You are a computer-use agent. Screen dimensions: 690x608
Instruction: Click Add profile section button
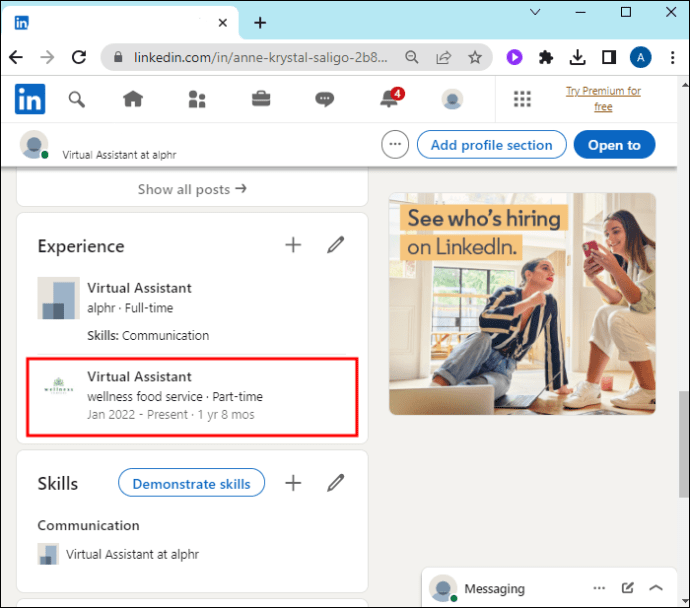492,145
